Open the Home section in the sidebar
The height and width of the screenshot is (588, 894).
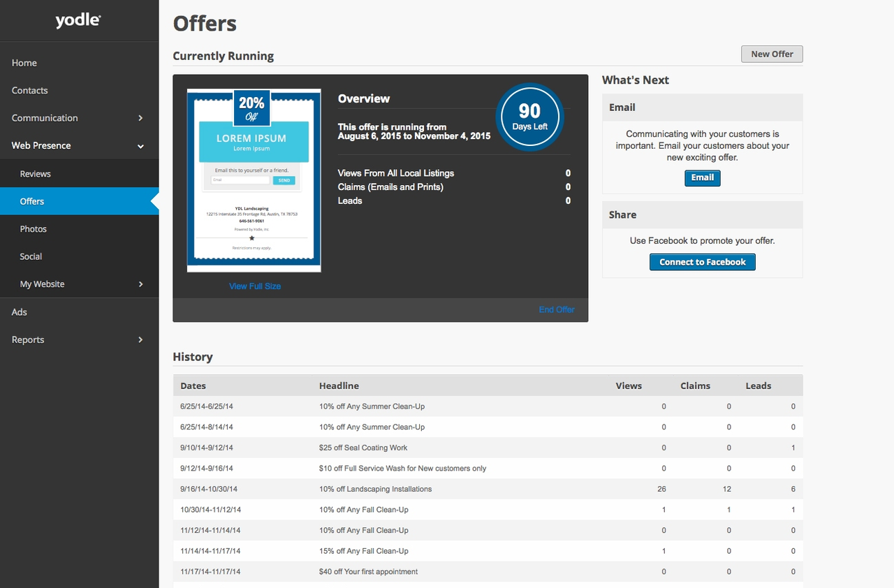pyautogui.click(x=24, y=63)
